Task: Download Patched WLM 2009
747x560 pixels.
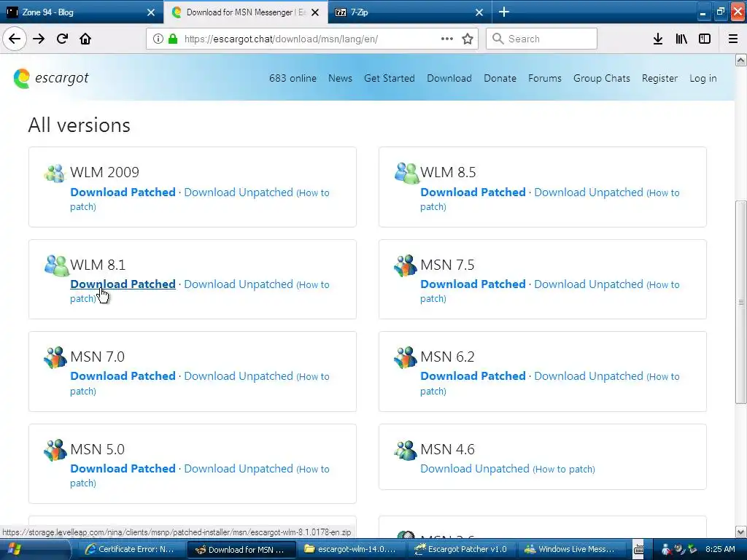Action: pyautogui.click(x=123, y=192)
